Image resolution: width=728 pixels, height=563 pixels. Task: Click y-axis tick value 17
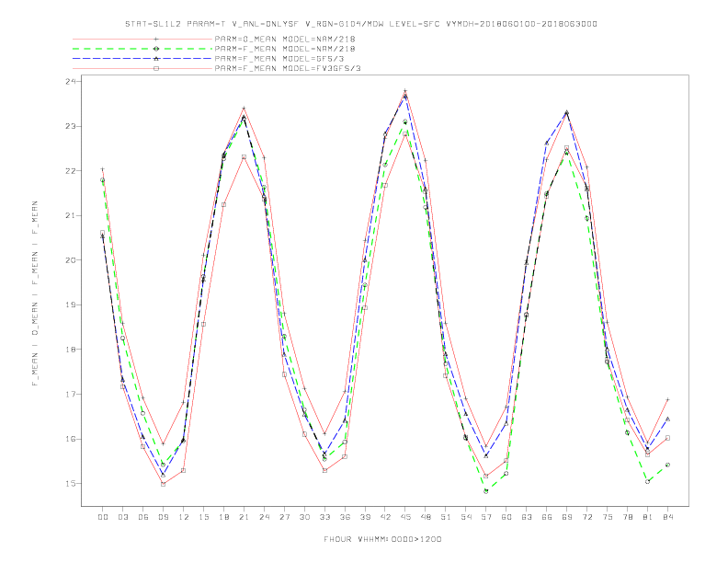pyautogui.click(x=71, y=395)
